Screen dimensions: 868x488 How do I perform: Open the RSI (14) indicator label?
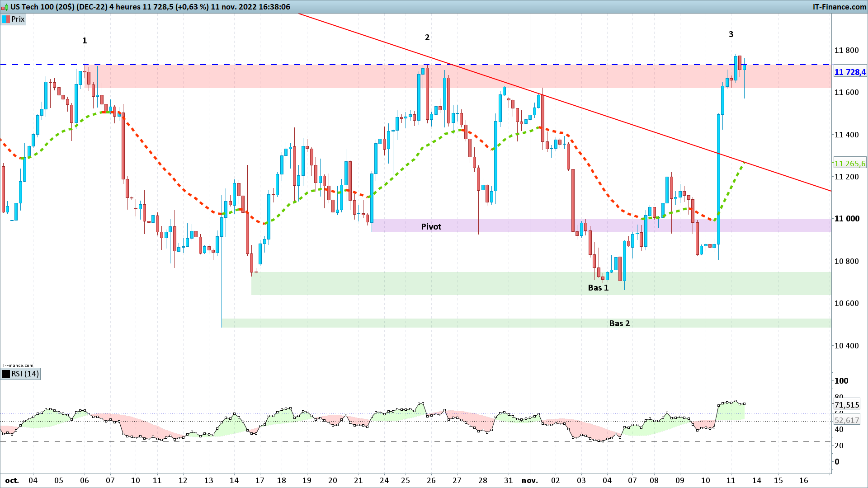pyautogui.click(x=25, y=374)
